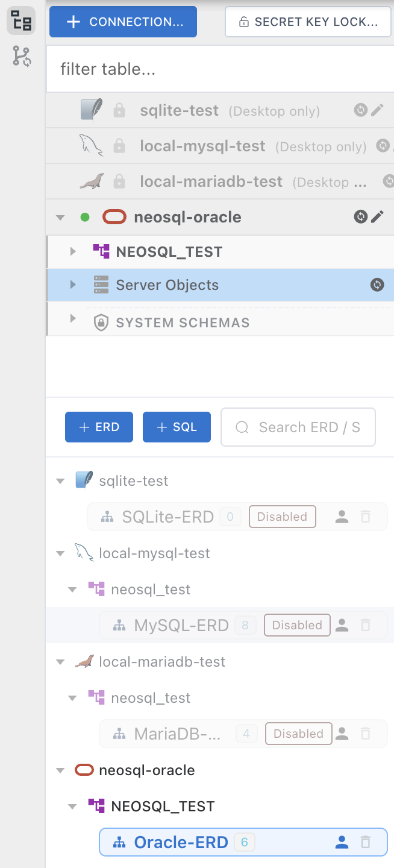Open the git branch sidebar icon

point(22,57)
